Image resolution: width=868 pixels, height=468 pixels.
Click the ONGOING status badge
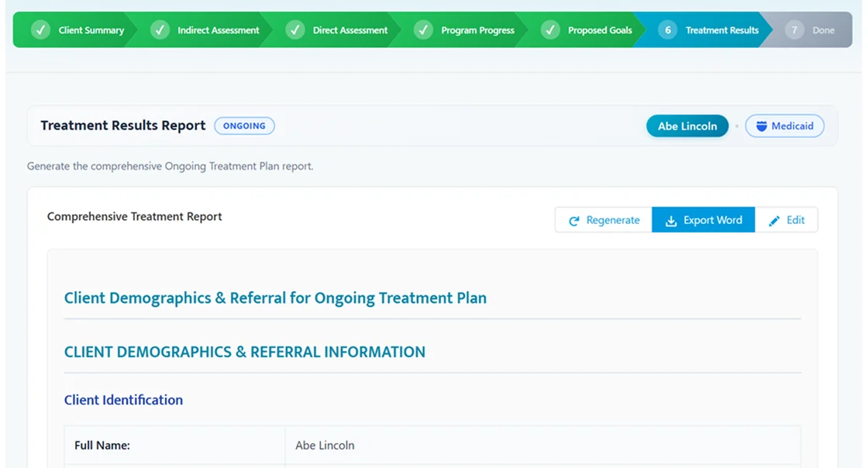pyautogui.click(x=244, y=126)
